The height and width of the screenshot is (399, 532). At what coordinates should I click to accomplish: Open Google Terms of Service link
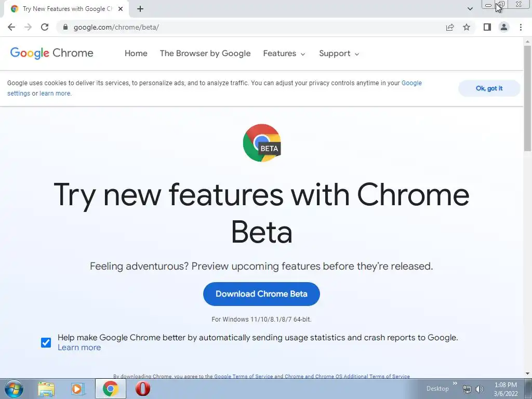[243, 376]
